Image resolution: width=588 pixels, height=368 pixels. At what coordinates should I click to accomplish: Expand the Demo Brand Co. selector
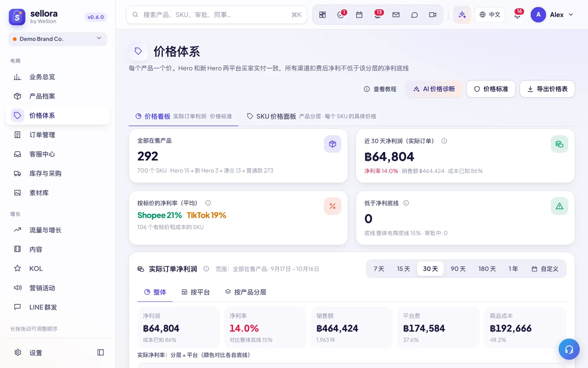click(58, 39)
